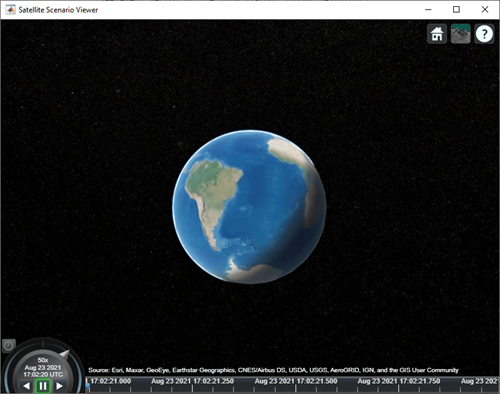The image size is (500, 394).
Task: Open the imagery basemap picker
Action: 460,34
